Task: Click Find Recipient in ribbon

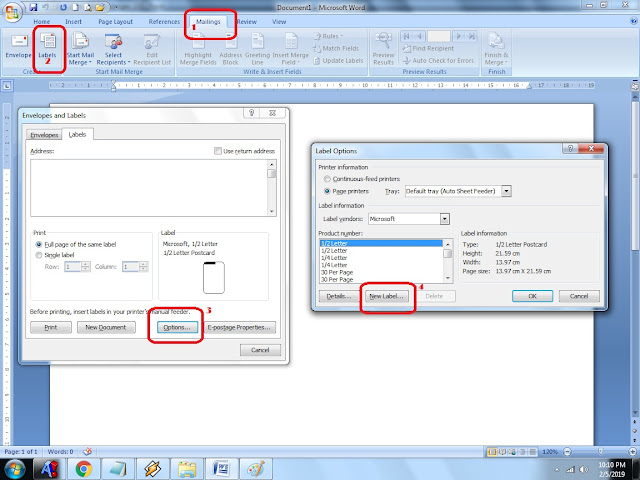Action: pos(428,48)
